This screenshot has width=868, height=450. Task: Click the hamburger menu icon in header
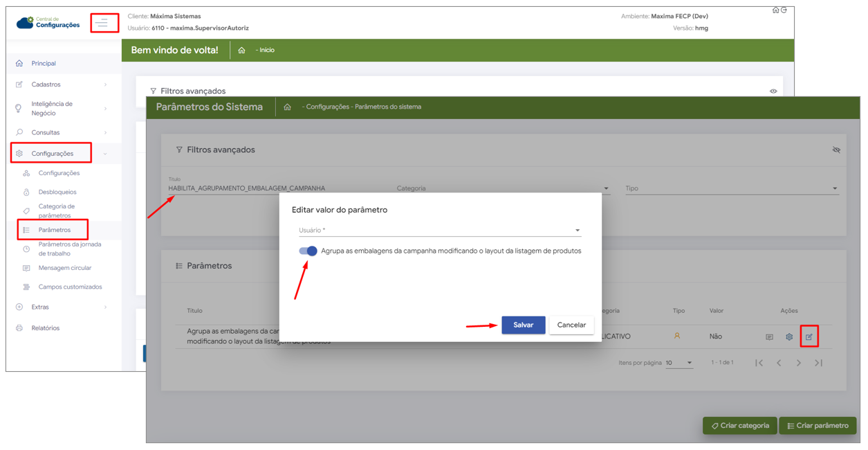(x=102, y=23)
